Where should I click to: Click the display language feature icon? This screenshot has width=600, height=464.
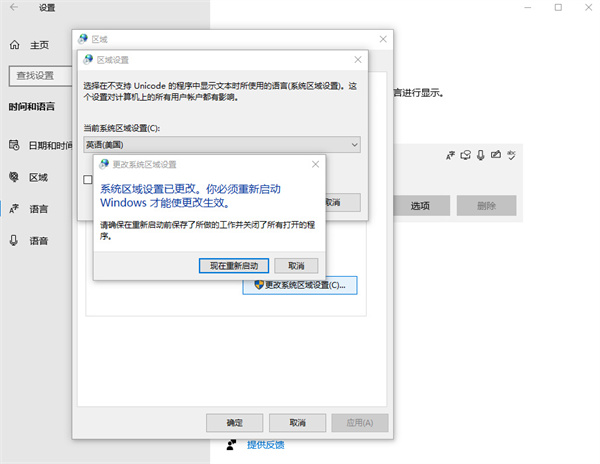(x=450, y=155)
